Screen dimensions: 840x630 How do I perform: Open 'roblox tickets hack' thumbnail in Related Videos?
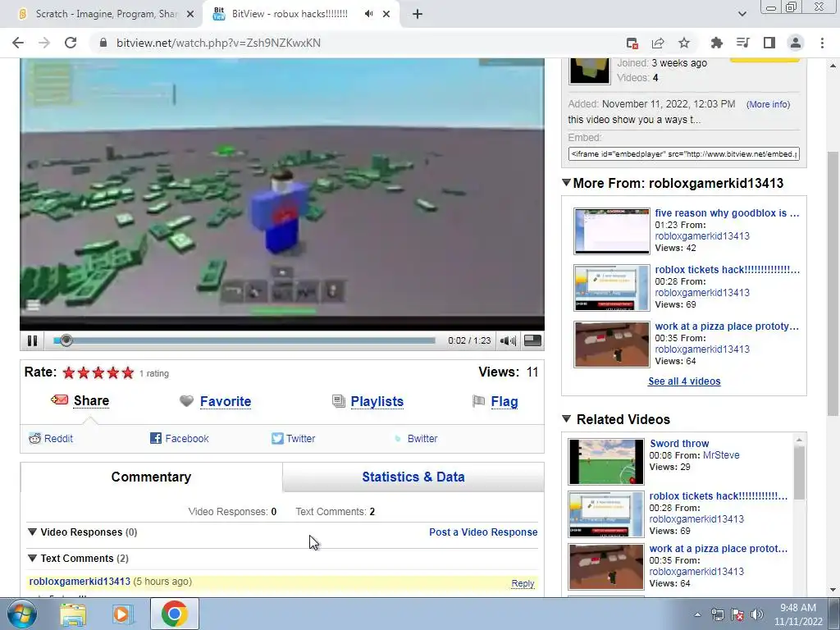606,514
